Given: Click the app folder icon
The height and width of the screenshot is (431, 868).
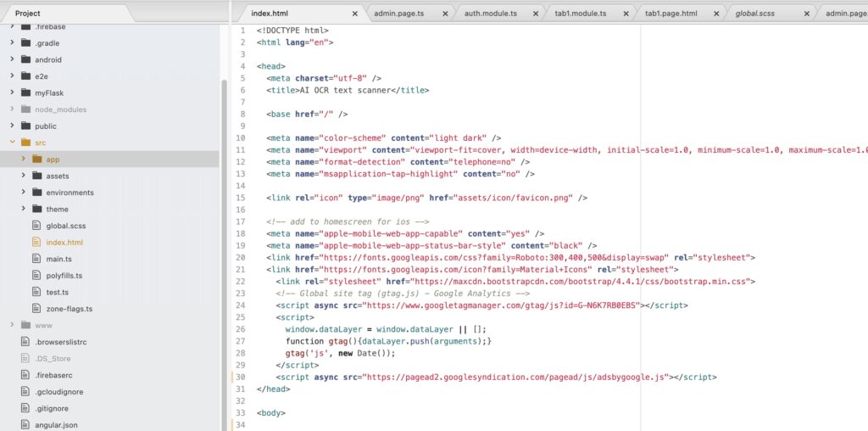Looking at the screenshot, I should (37, 159).
